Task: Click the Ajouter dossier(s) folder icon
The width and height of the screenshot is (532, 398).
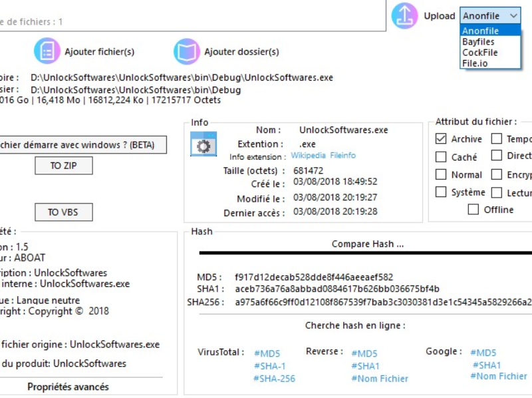Action: 187,51
